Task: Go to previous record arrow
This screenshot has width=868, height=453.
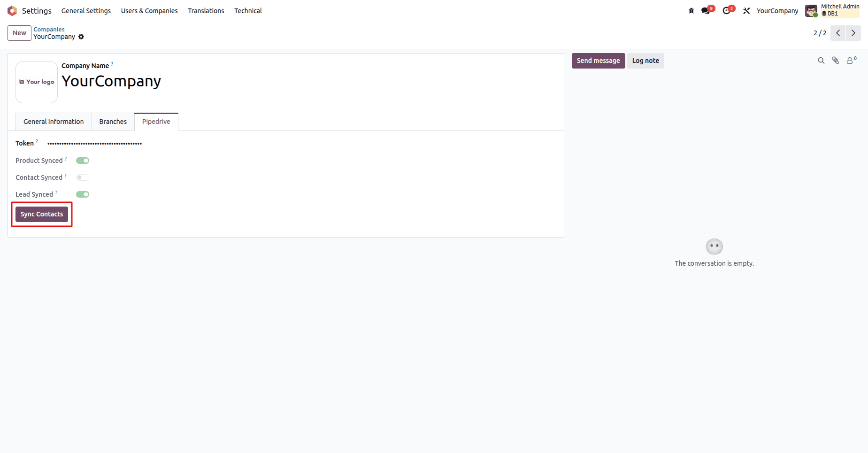Action: coord(838,33)
